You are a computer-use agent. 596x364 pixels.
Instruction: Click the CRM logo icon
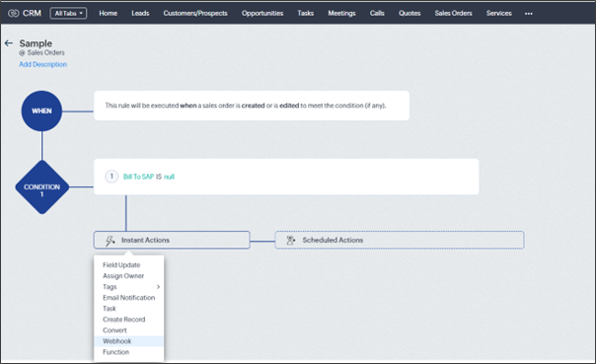coord(13,13)
